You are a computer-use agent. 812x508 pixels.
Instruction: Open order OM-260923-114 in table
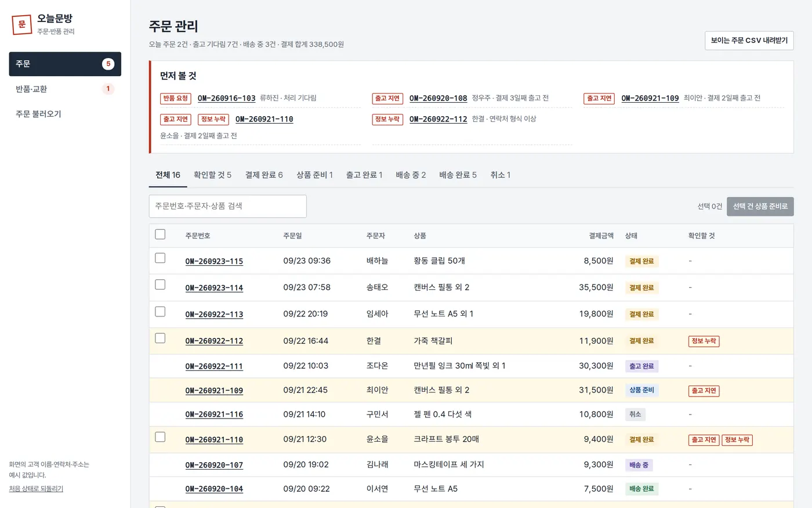click(214, 288)
